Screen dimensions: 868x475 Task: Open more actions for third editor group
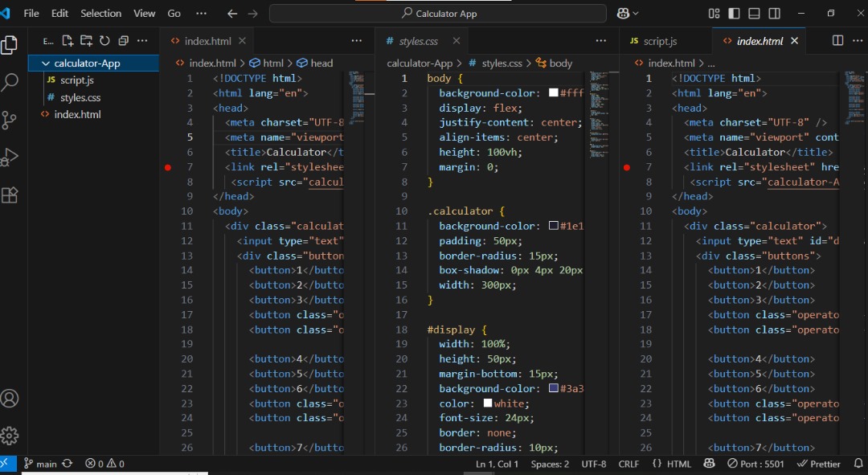[858, 40]
